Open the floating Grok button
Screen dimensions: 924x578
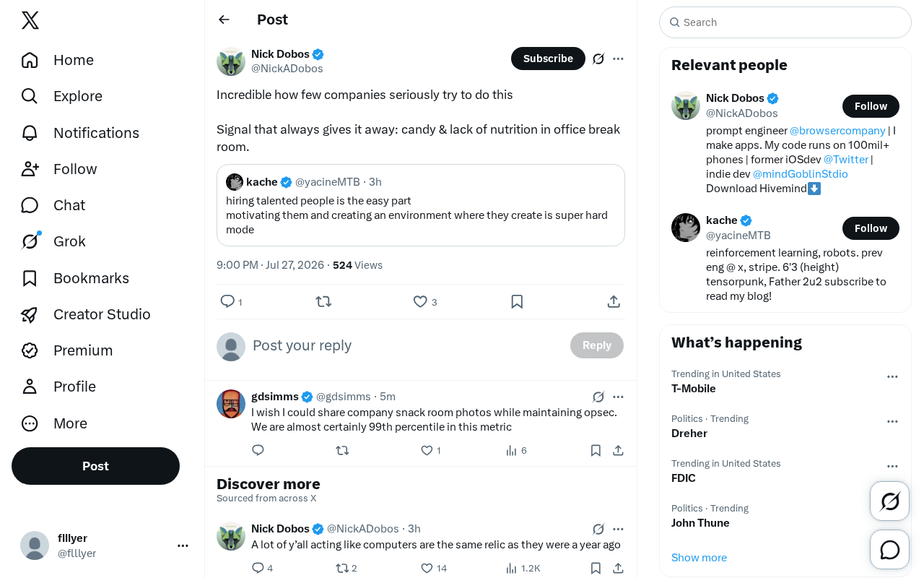click(889, 501)
